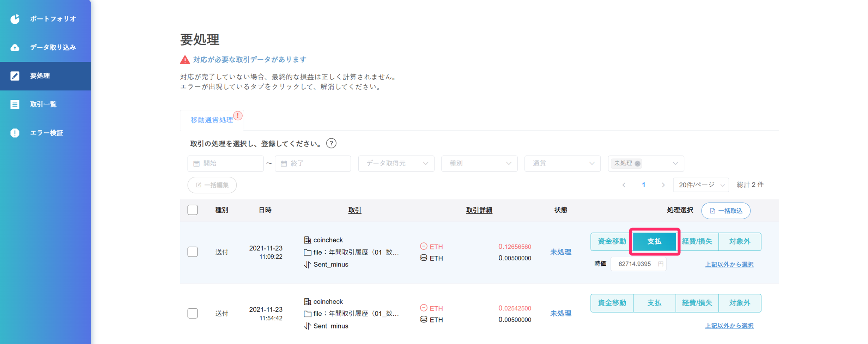This screenshot has width=868, height=344.
Task: Click the データ取り込み cloud upload icon
Action: click(x=15, y=48)
